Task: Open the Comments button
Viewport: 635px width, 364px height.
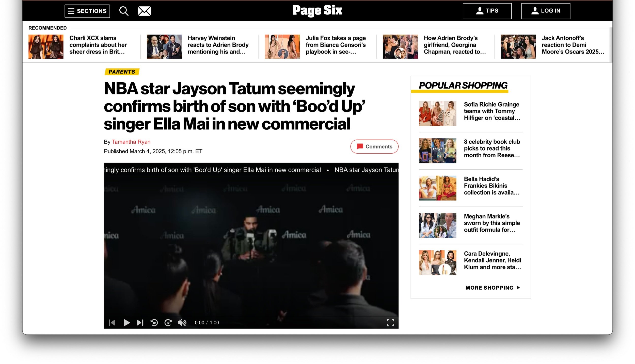Action: click(374, 146)
